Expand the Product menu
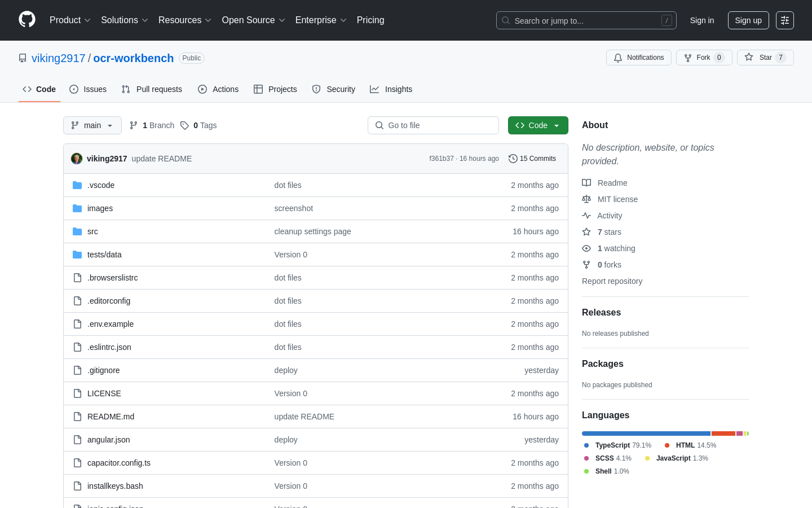812x508 pixels. pyautogui.click(x=70, y=20)
